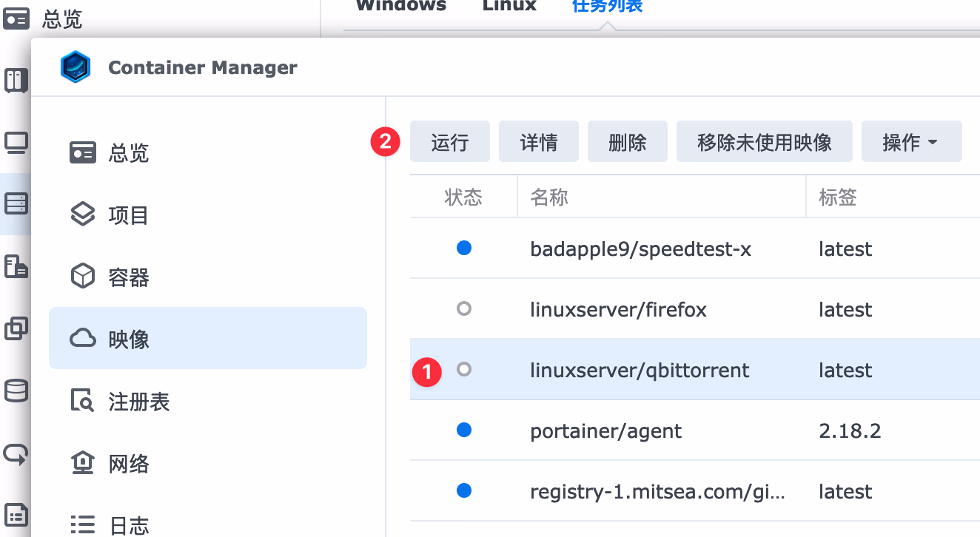Expand the 操作 action dropdown
980x537 pixels.
(x=910, y=142)
